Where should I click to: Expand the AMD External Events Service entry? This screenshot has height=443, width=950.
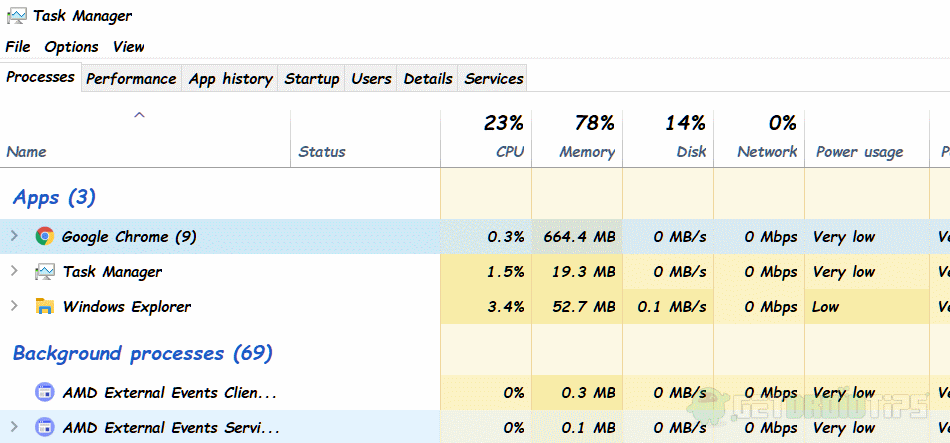pos(13,428)
